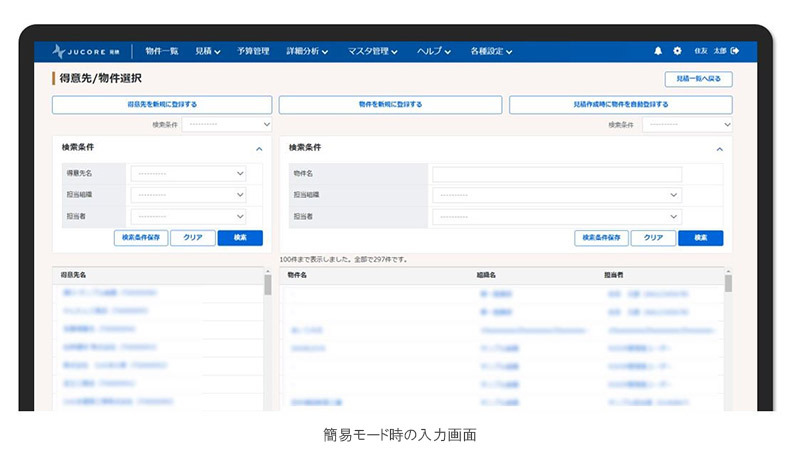Go to 予算管理
This screenshot has width=800, height=460.
(x=253, y=51)
